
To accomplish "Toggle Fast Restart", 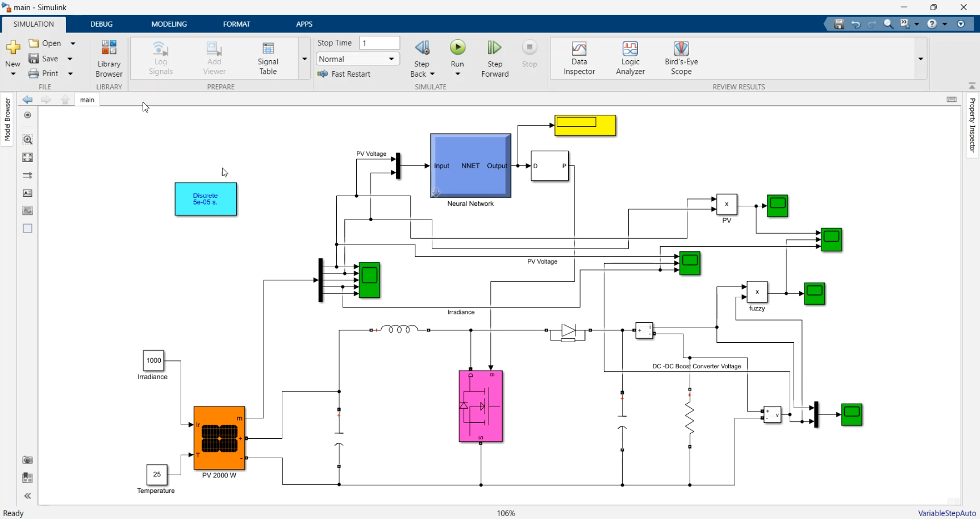I will [344, 74].
